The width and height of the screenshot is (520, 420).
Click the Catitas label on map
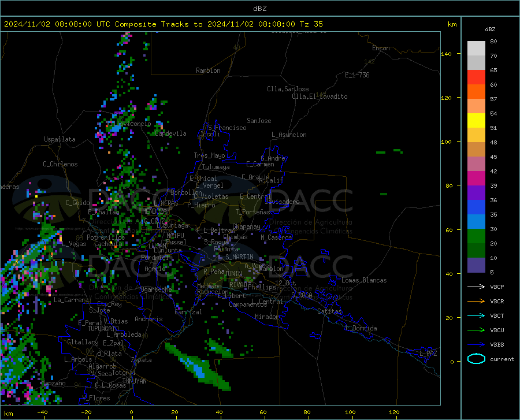pyautogui.click(x=329, y=311)
